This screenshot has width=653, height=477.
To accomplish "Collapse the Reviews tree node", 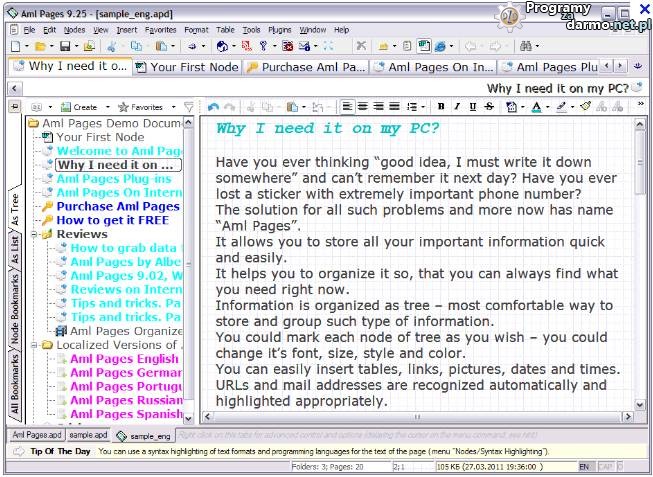I will pos(34,235).
